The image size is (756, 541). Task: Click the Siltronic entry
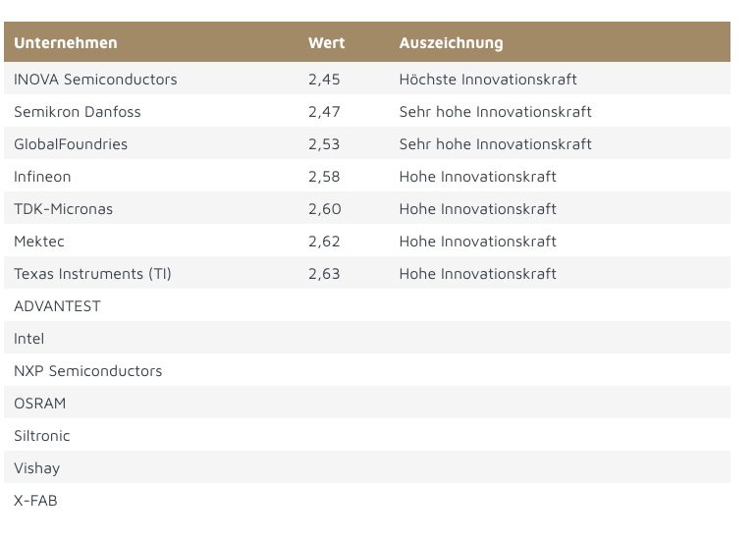(42, 436)
